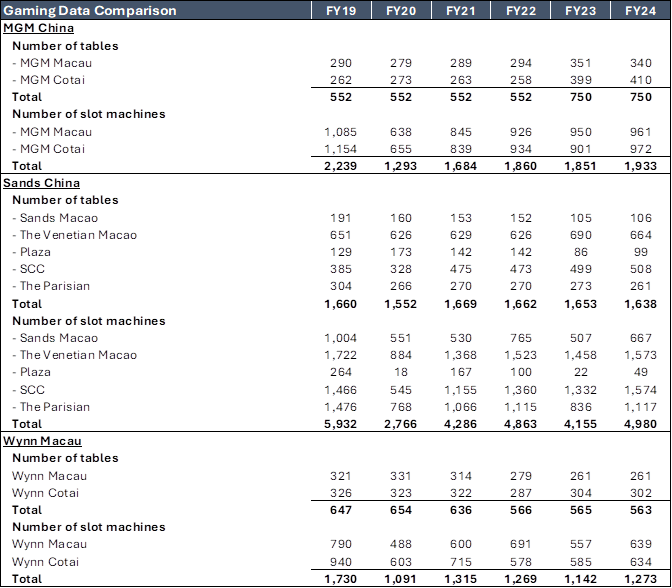The image size is (672, 588).
Task: Select Venetian Macao tables FY23 value 690
Action: [x=581, y=235]
